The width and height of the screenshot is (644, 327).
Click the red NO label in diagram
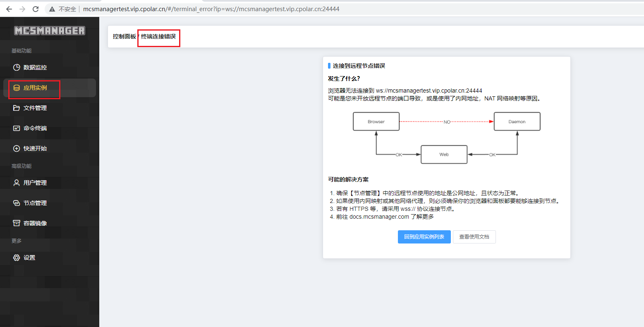[447, 122]
